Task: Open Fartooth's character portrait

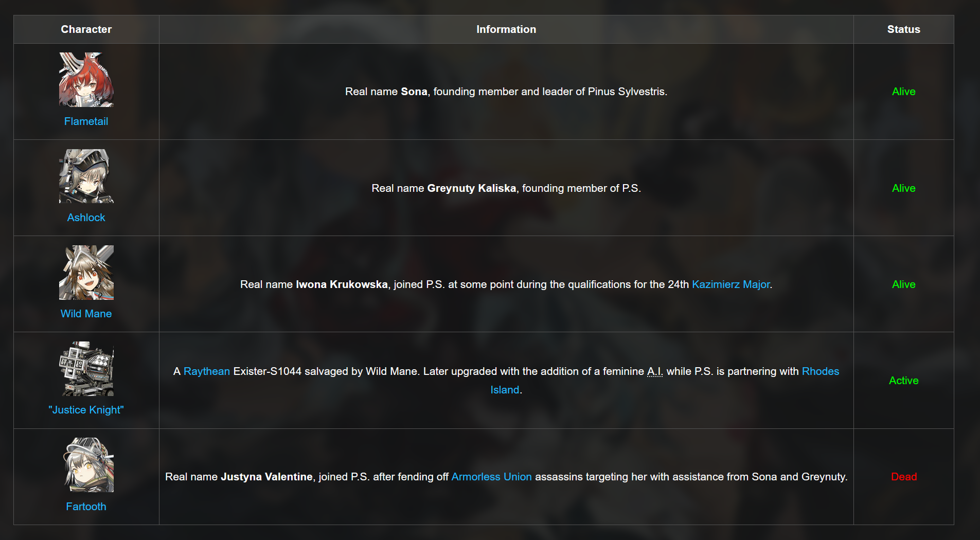Action: pos(86,465)
